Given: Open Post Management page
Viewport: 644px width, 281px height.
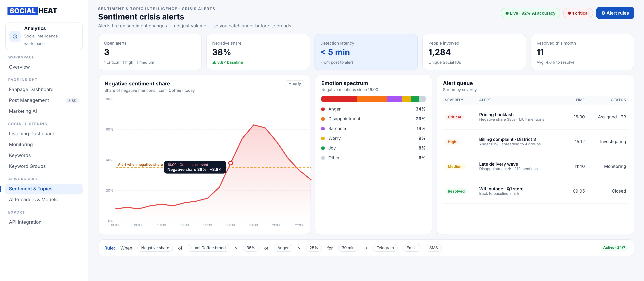Looking at the screenshot, I should tap(44, 100).
